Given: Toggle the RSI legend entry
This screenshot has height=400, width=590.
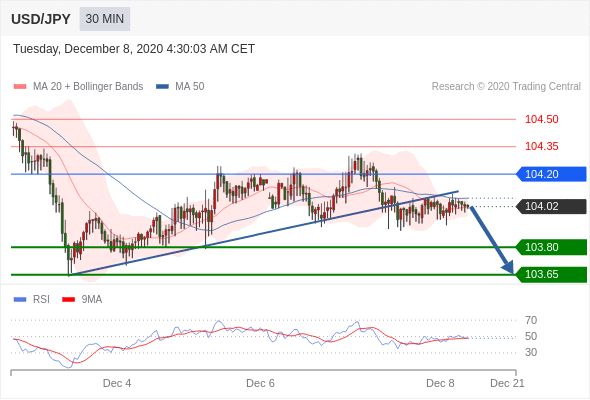Looking at the screenshot, I should pos(32,300).
